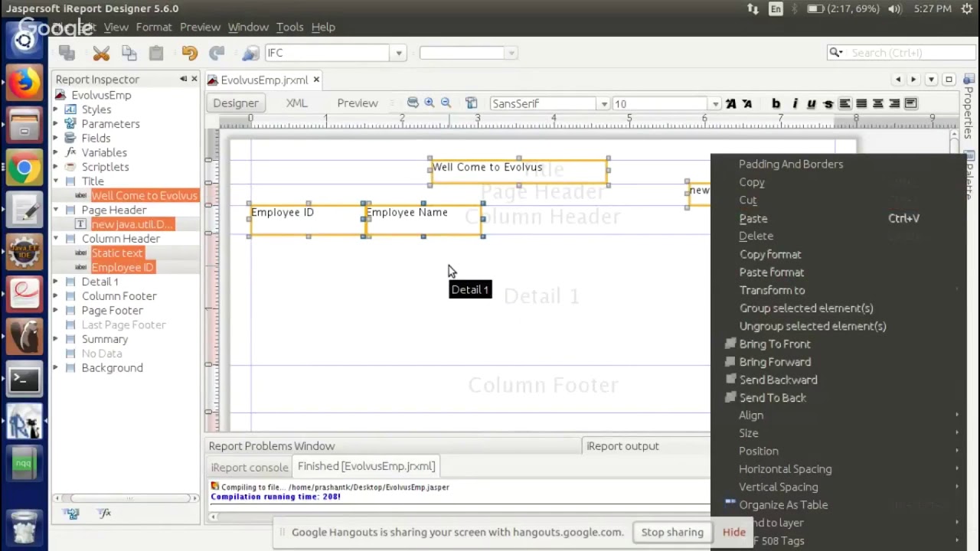Expand the Detail 1 band node
980x551 pixels.
click(55, 282)
